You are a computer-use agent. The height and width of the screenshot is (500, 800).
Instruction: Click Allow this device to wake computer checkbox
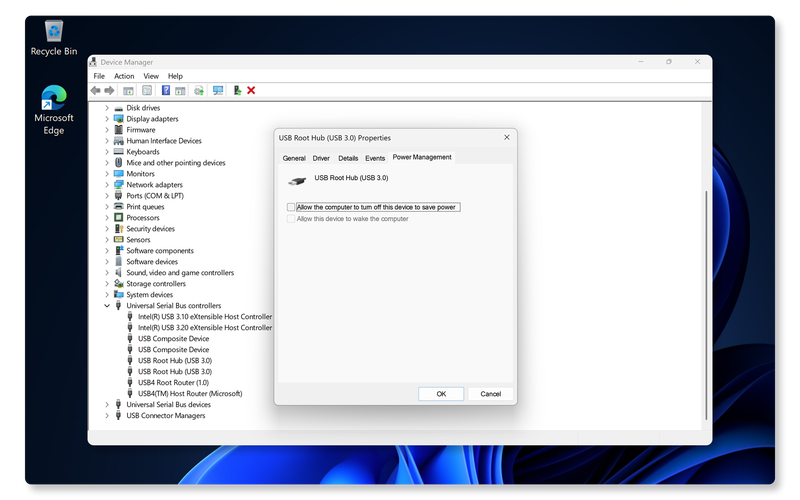291,218
